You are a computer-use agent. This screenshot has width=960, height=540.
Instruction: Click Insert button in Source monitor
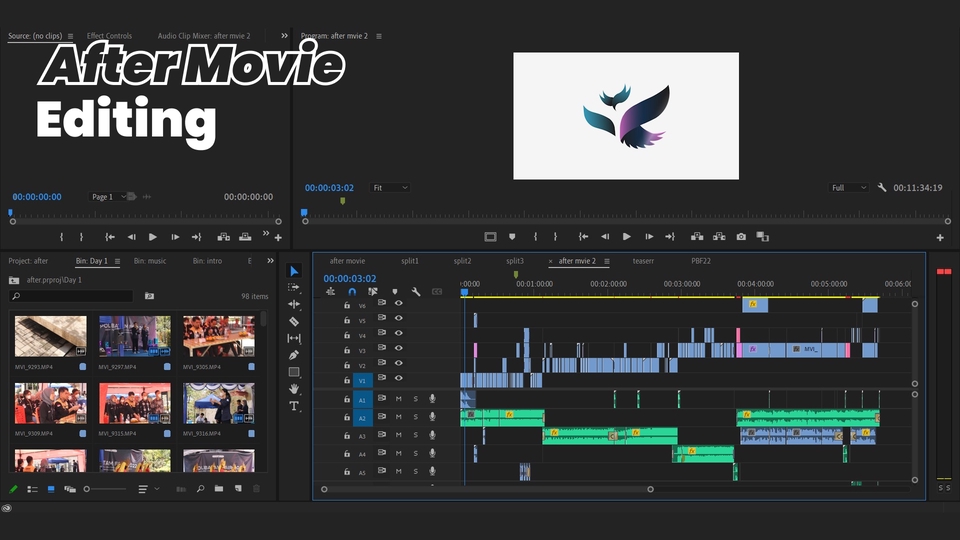[223, 237]
